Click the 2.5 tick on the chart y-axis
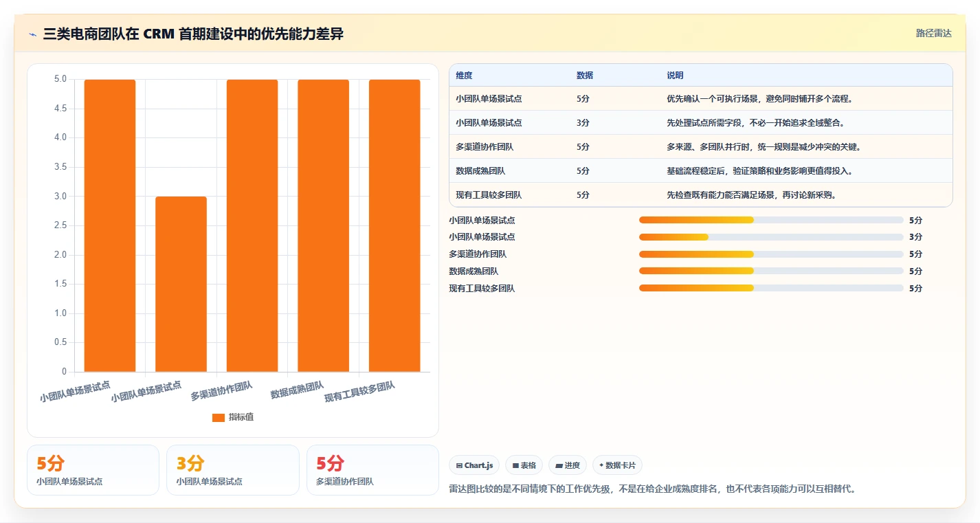980x523 pixels. 60,225
